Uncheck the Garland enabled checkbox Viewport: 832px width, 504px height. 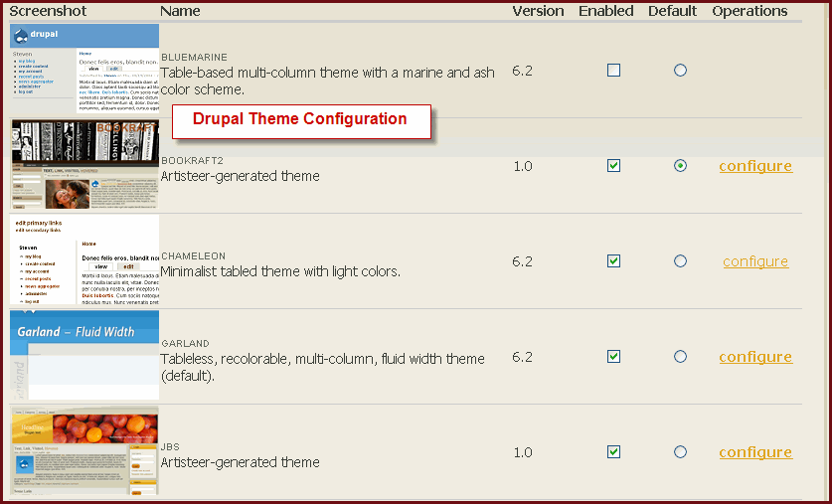(x=614, y=357)
